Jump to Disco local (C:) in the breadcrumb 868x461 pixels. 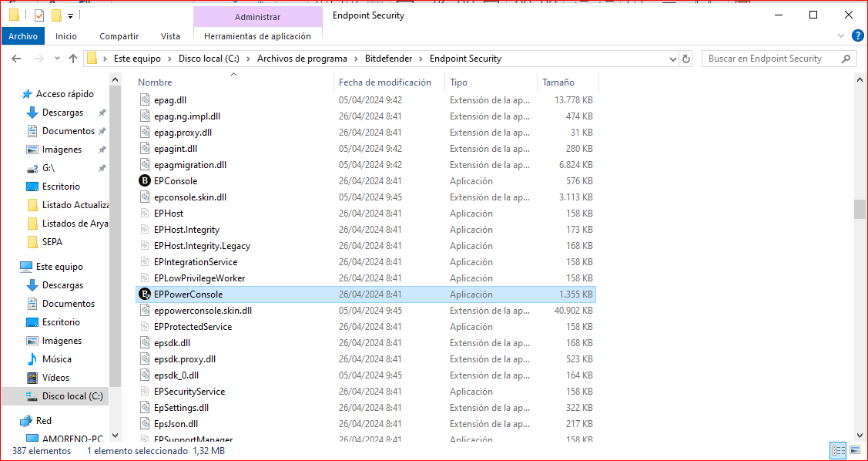click(209, 59)
